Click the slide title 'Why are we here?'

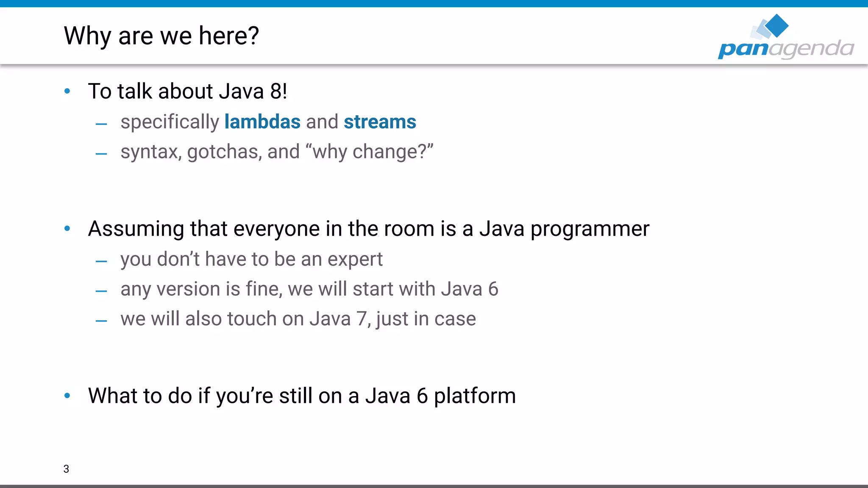(x=161, y=36)
